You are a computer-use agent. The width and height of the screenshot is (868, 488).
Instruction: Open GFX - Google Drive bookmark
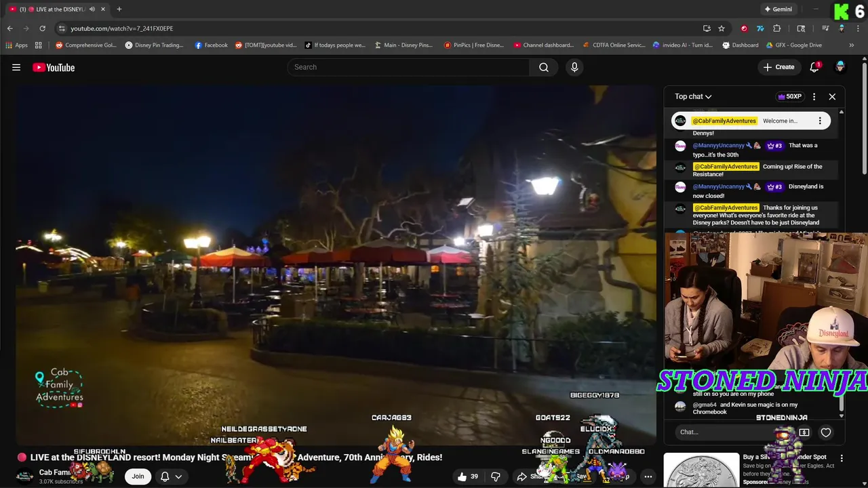click(793, 45)
